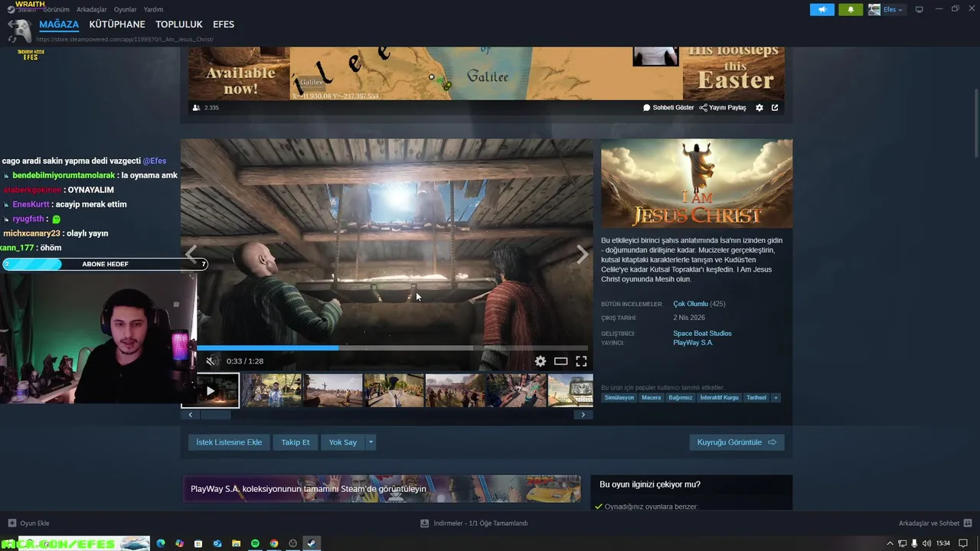Open Arkadaşlar ve Sohbet panel
This screenshot has width=980, height=551.
point(934,523)
